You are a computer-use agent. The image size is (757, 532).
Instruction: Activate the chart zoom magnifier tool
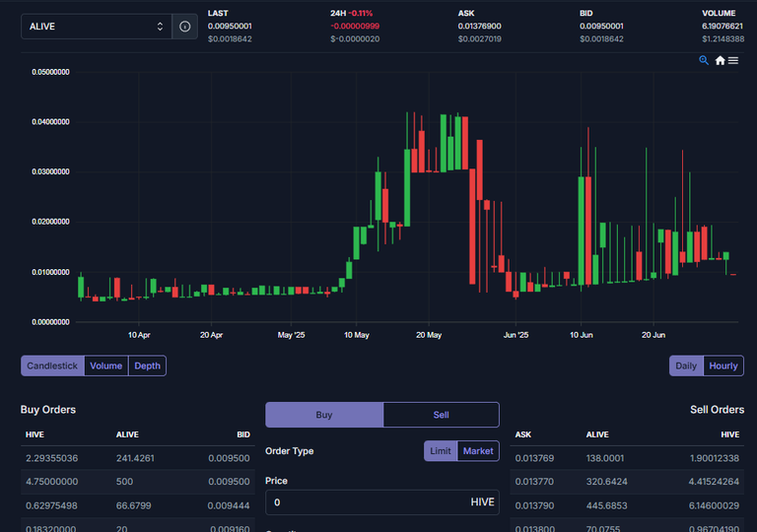[704, 60]
